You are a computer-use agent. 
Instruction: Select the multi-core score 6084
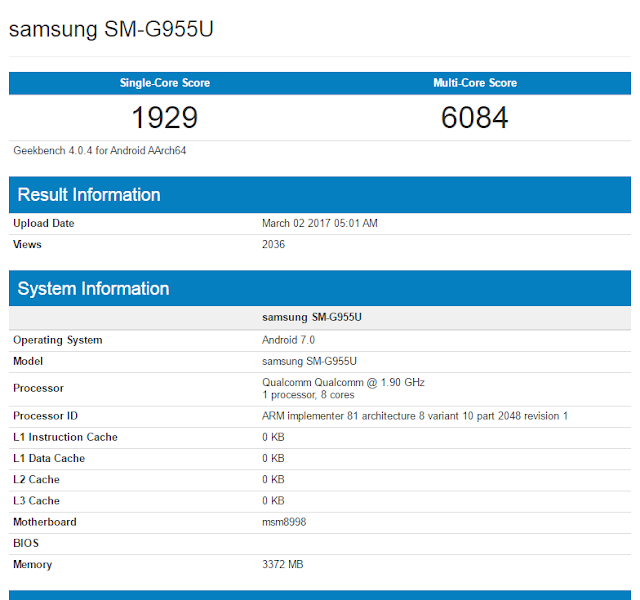475,118
